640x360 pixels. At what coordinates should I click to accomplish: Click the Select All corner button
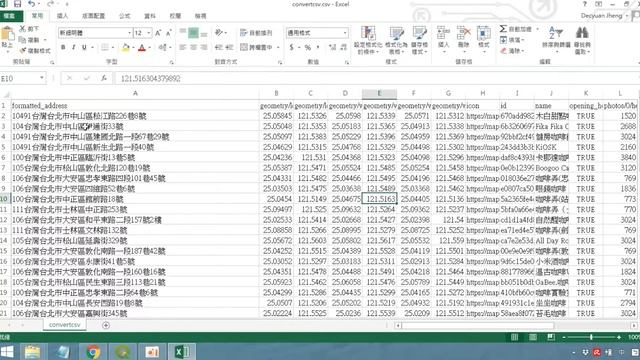coord(5,94)
